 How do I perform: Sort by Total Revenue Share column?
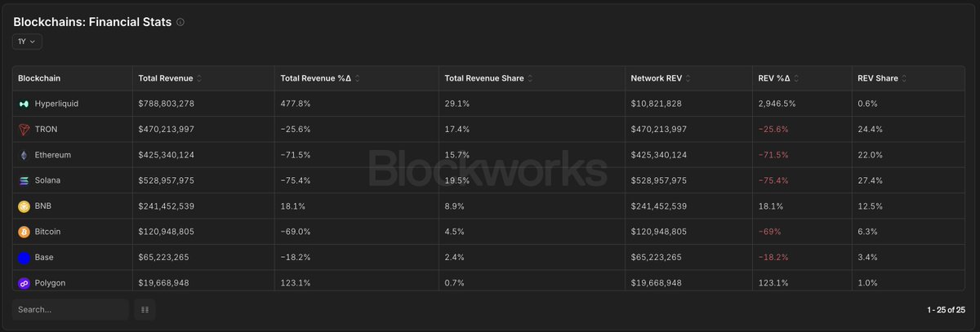[532, 78]
